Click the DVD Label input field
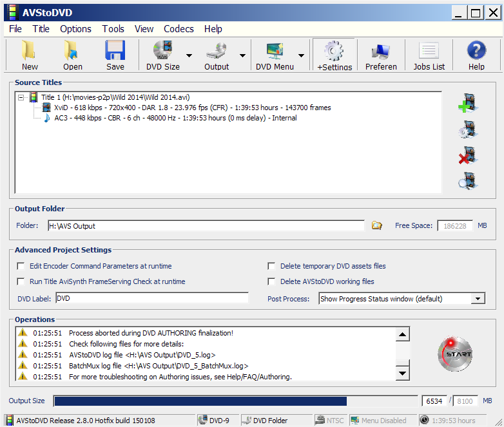This screenshot has height=427, width=504. 152,298
